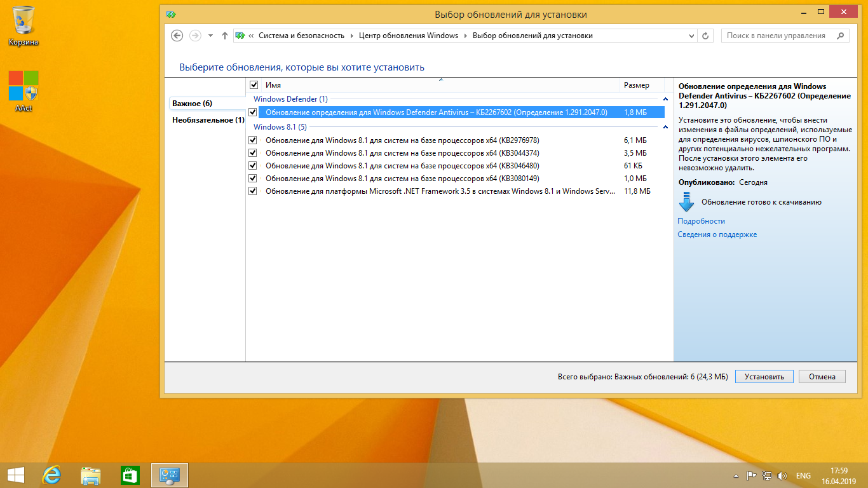The height and width of the screenshot is (488, 868).
Task: Select the KB3080149 update row text
Action: pos(402,178)
